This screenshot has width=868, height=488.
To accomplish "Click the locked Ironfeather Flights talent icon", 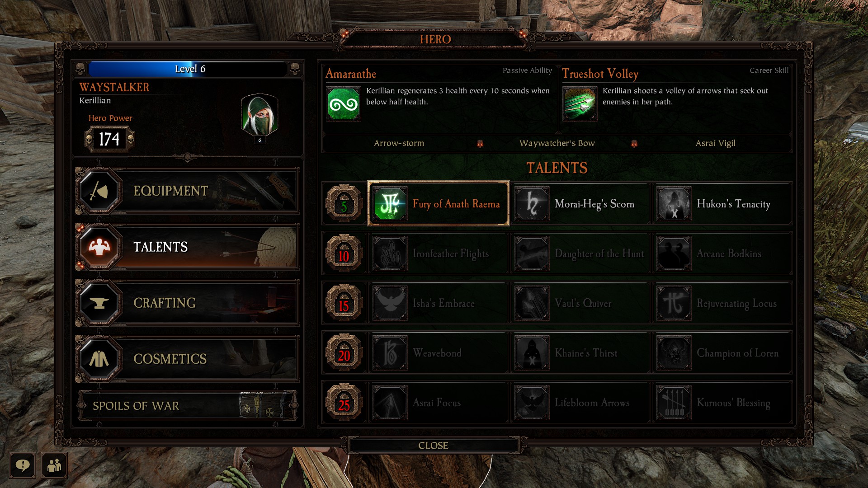I will click(x=390, y=253).
